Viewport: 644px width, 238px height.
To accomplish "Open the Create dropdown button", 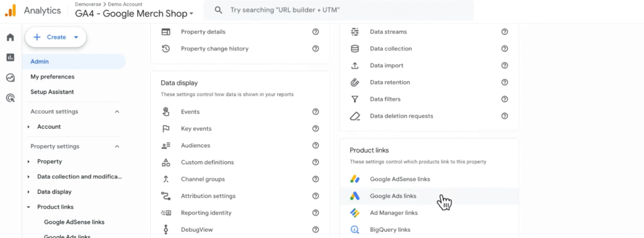I will coord(55,37).
